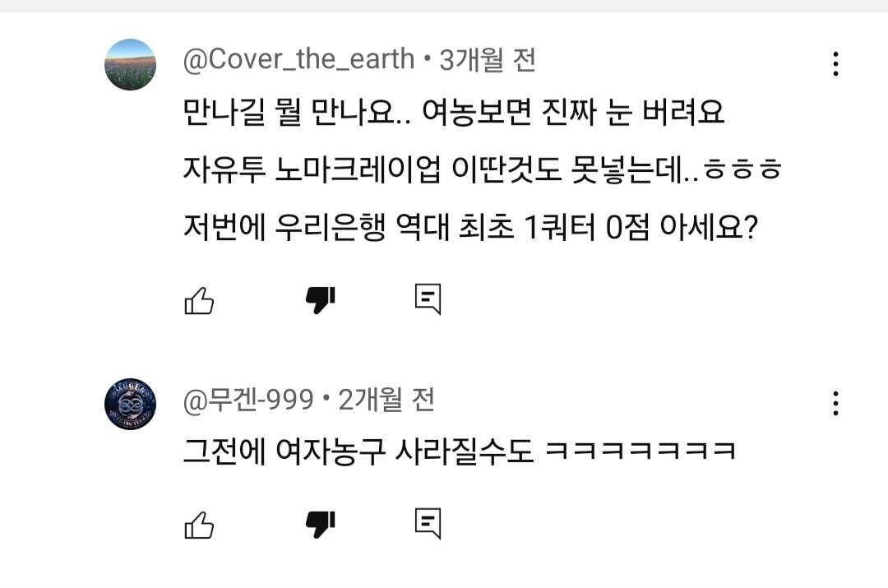
Task: Click the ㅎㅎㅎ text ending line two
Action: pos(743,169)
